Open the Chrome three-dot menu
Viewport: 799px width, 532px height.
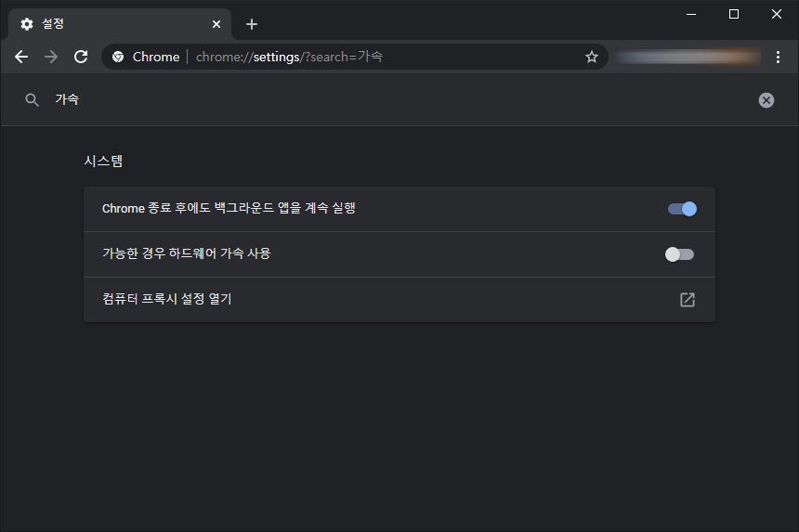pos(778,57)
